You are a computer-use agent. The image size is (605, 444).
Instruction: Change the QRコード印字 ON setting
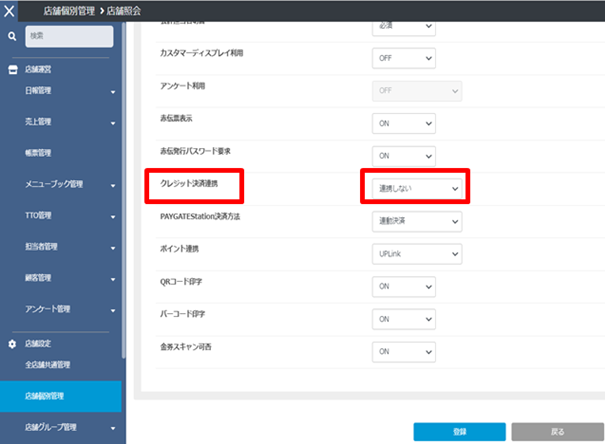tap(403, 287)
